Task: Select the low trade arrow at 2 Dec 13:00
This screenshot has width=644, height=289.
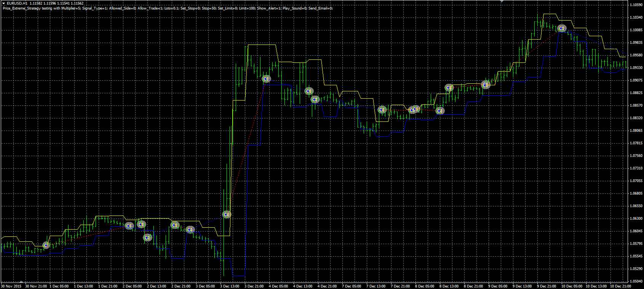Action: (x=147, y=238)
